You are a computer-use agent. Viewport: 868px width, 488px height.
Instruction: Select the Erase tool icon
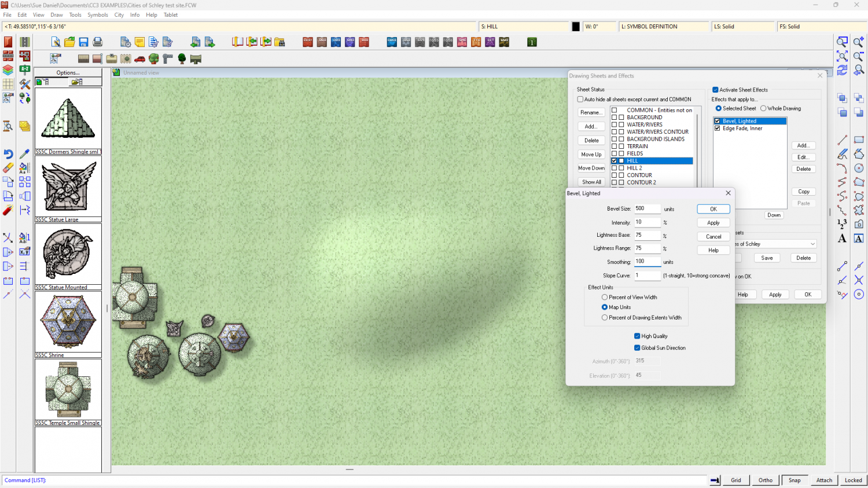(8, 168)
